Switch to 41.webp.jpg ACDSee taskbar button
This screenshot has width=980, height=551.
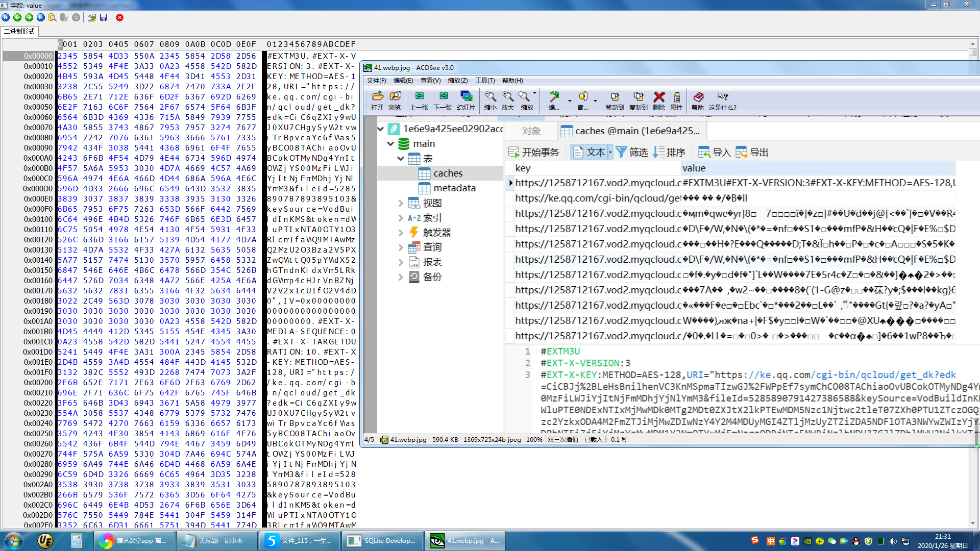465,540
